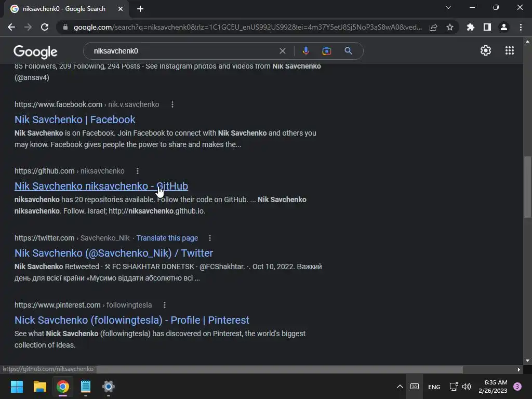Click the Google logo

(x=35, y=51)
